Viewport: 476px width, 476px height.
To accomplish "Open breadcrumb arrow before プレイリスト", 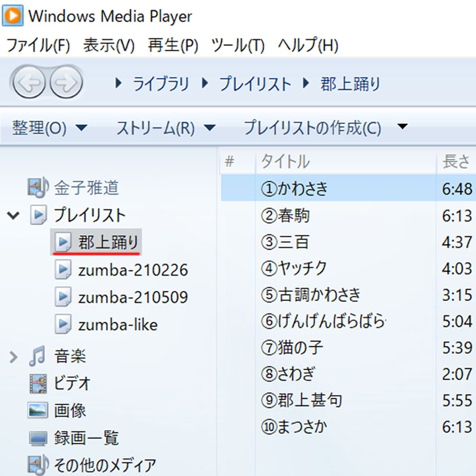I will click(x=205, y=83).
